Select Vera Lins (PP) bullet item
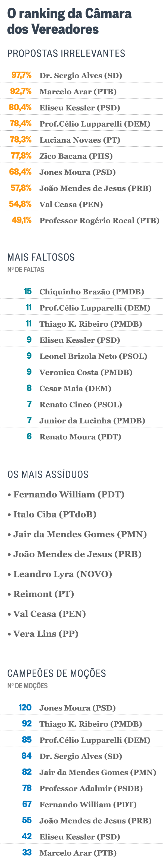163x868 pixels. click(46, 634)
